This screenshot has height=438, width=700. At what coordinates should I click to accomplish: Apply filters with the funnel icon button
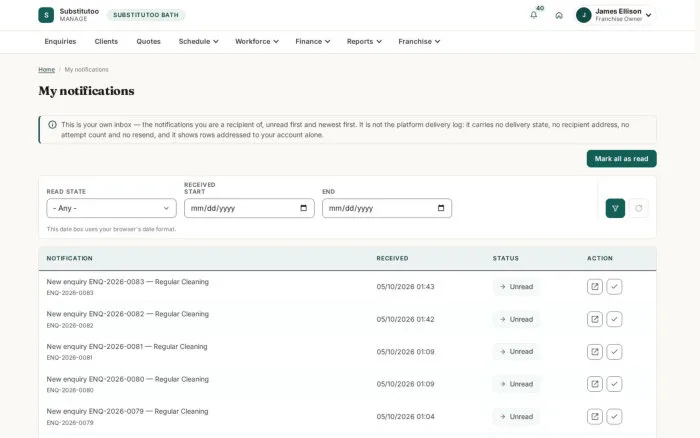click(615, 208)
